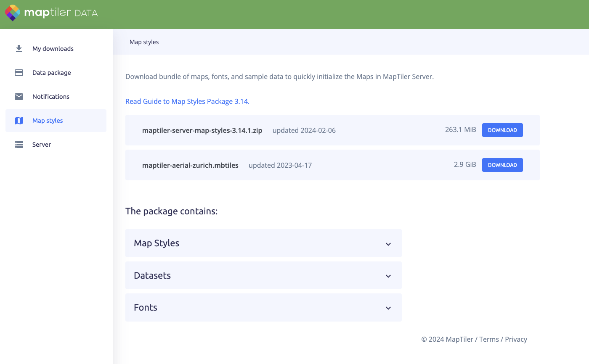589x364 pixels.
Task: Click the Notifications envelope icon
Action: 19,97
